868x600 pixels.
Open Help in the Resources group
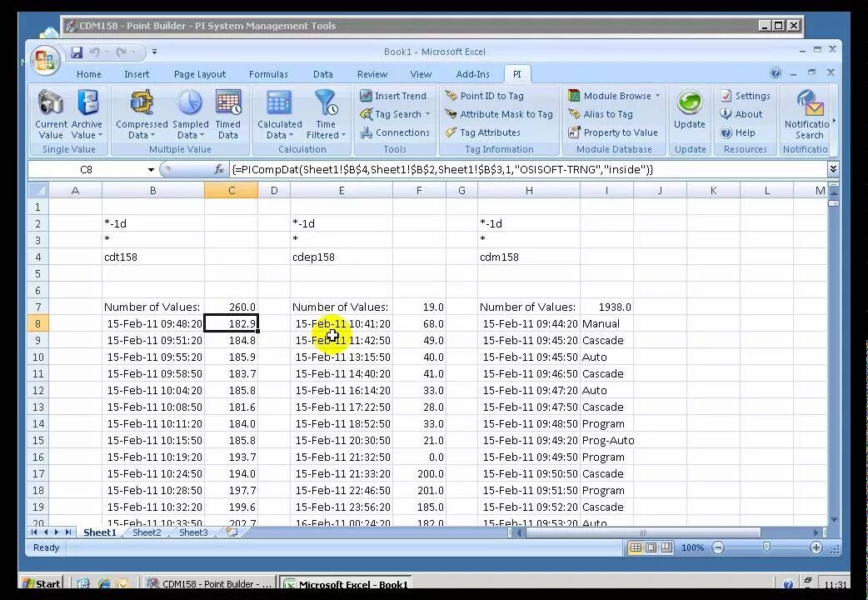click(737, 132)
